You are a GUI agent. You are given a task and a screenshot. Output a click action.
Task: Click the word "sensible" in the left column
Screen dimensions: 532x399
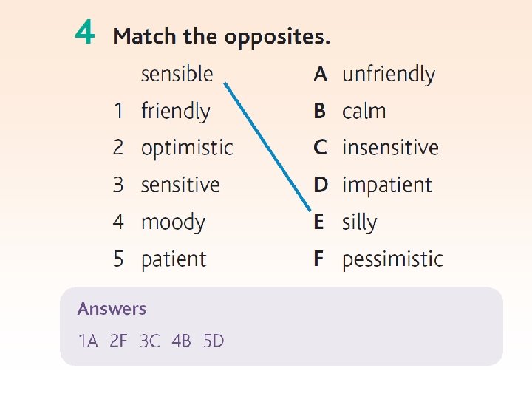coord(177,74)
